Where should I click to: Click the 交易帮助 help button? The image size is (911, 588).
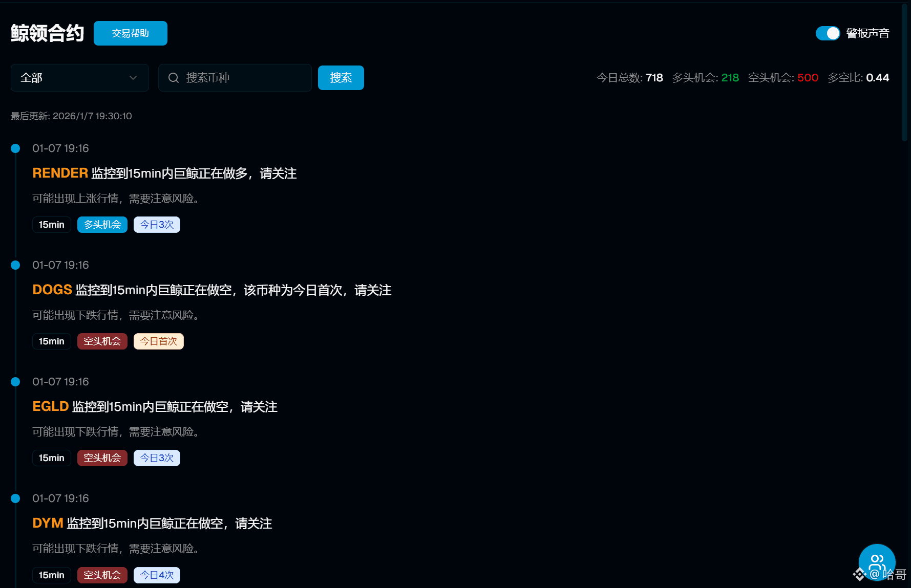point(130,33)
